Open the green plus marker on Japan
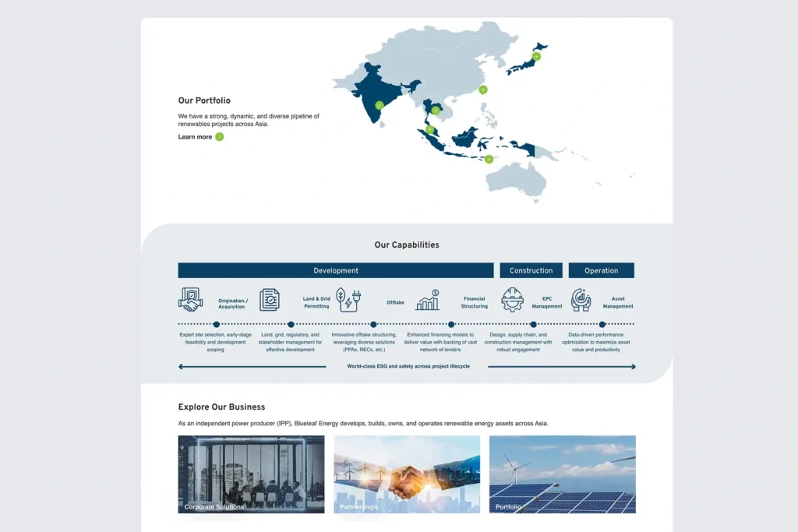 coord(536,56)
